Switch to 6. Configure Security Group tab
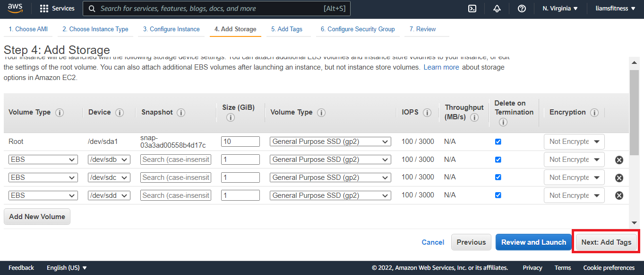This screenshot has height=275, width=644. click(x=357, y=29)
